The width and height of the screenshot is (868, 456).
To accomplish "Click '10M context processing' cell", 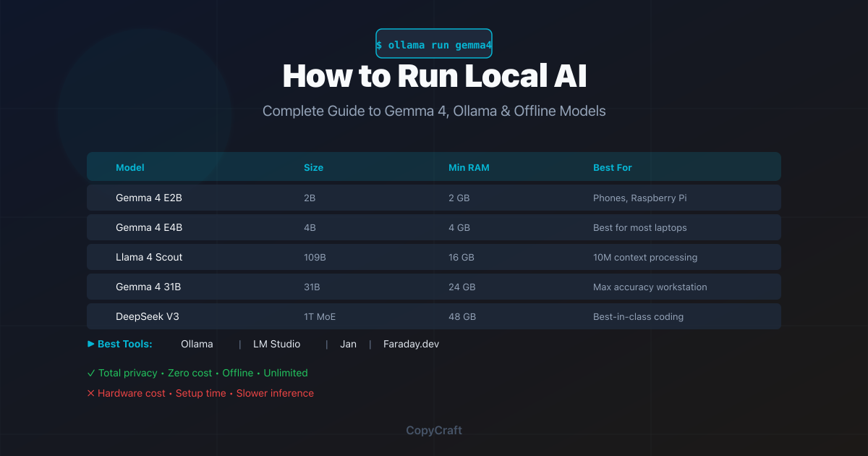I will pos(645,257).
